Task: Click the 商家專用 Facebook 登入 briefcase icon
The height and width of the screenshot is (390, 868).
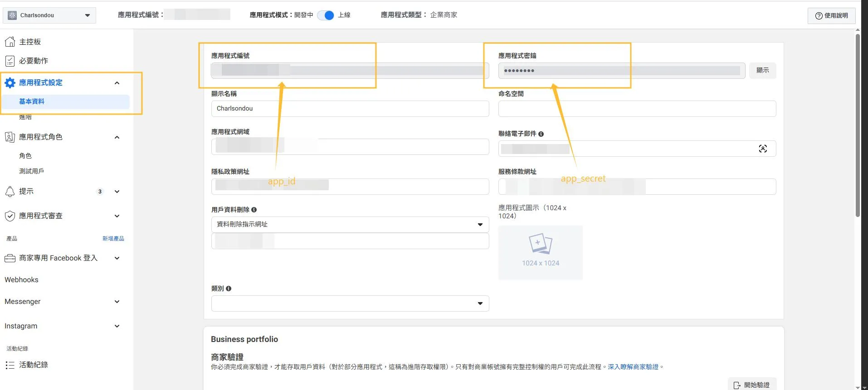Action: 10,258
